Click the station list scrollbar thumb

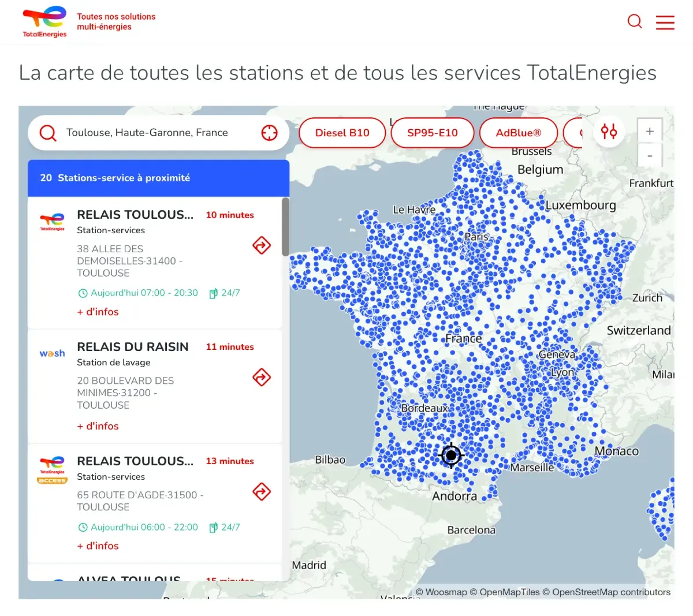285,227
